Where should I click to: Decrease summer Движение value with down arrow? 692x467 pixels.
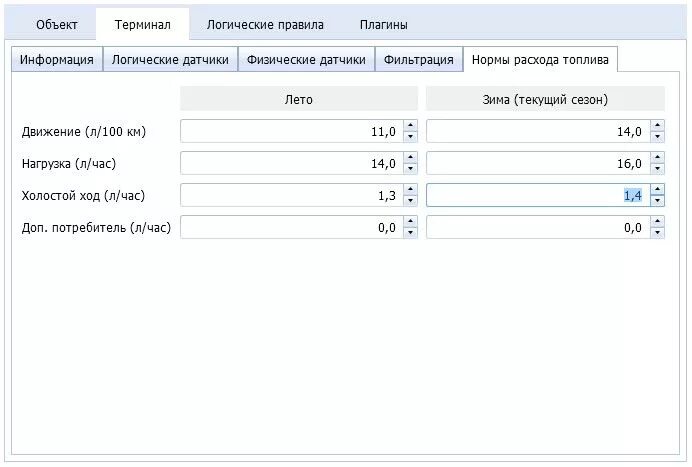tap(410, 137)
